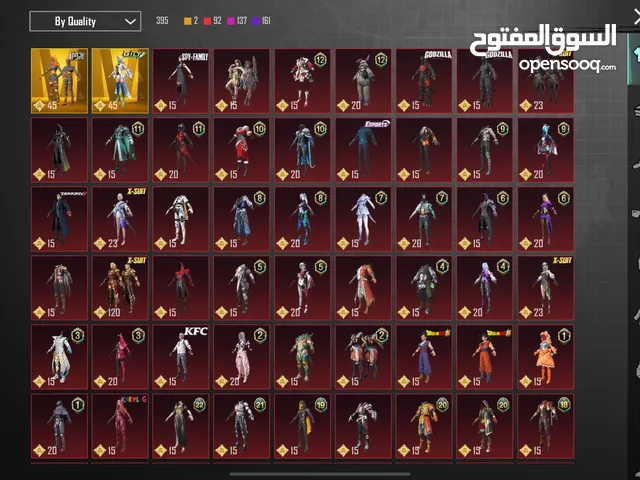Select the level 11 outfit priced 20

tap(181, 150)
